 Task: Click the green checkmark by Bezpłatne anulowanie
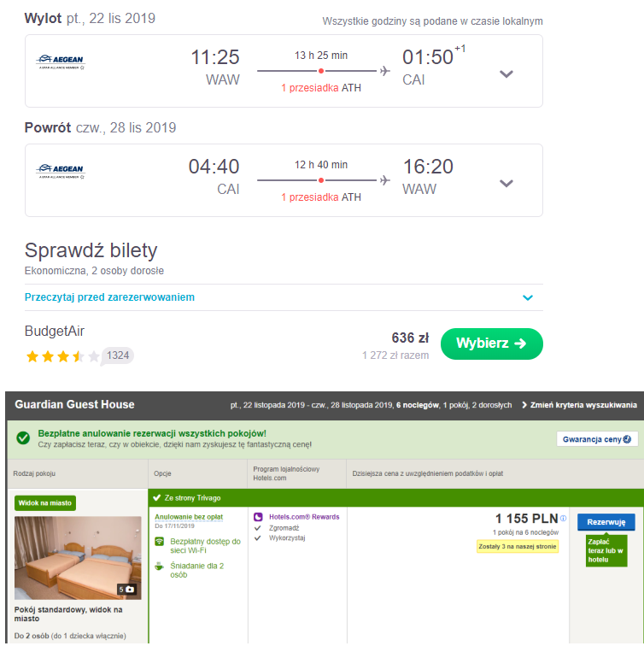coord(23,438)
